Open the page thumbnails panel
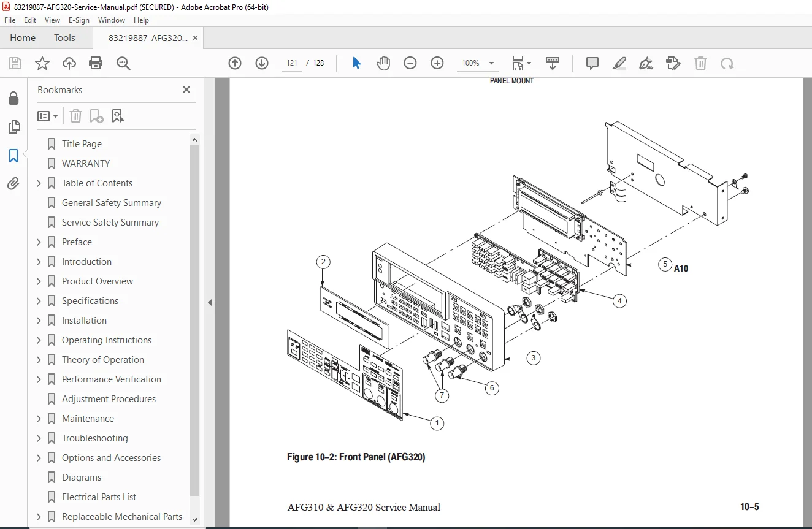Viewport: 812px width, 529px height. 13,127
